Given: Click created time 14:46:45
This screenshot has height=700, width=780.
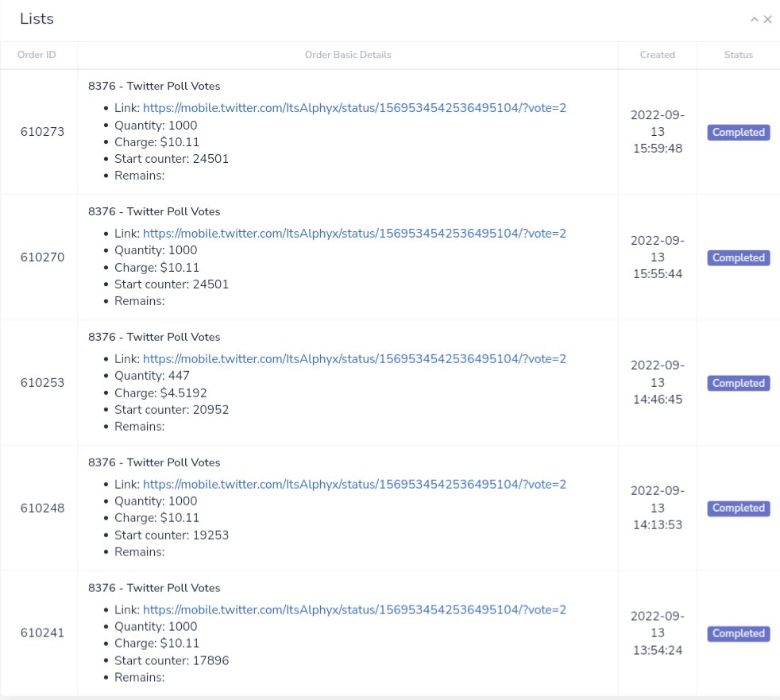Looking at the screenshot, I should coord(658,399).
